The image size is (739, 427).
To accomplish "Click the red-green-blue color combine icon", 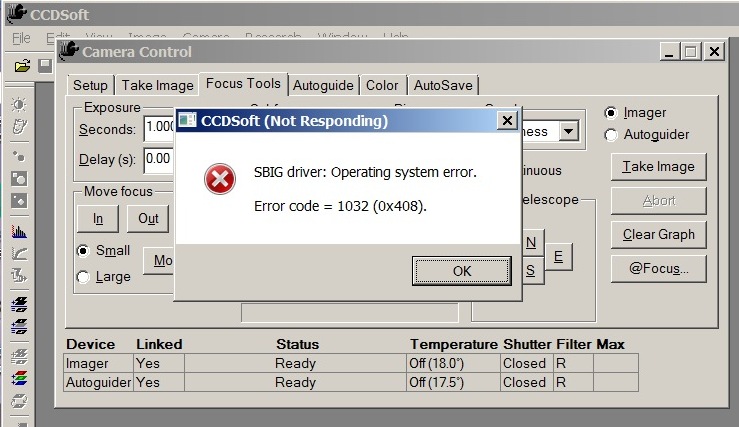I will [x=19, y=378].
